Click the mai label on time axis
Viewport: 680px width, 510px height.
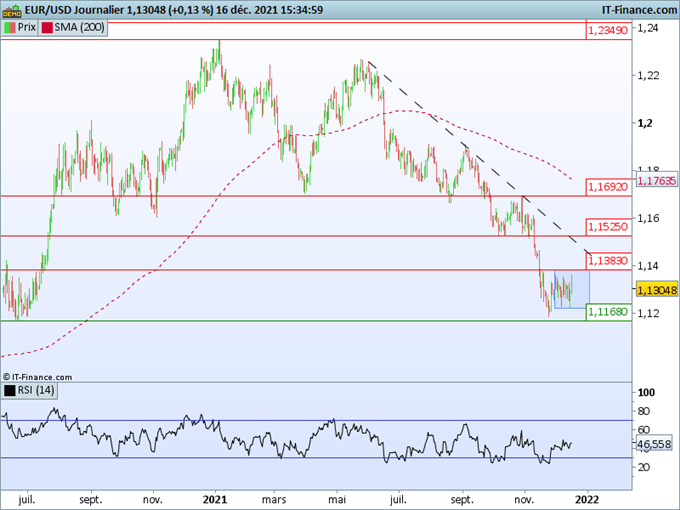[x=337, y=500]
